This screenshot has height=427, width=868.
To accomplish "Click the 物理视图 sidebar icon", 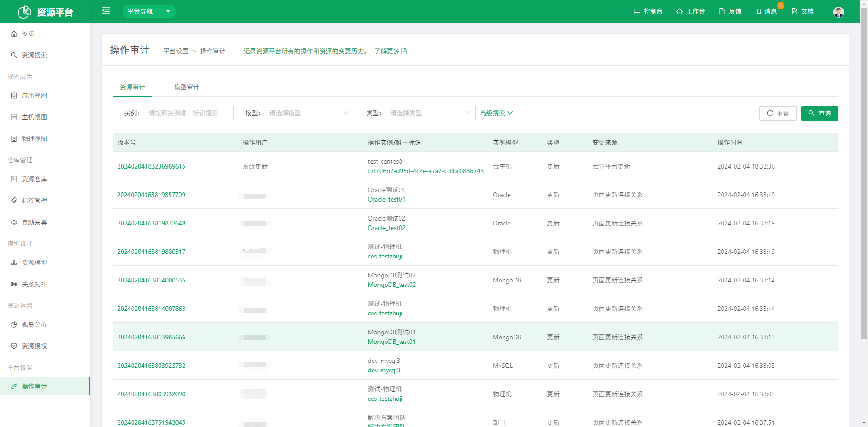I will point(14,139).
